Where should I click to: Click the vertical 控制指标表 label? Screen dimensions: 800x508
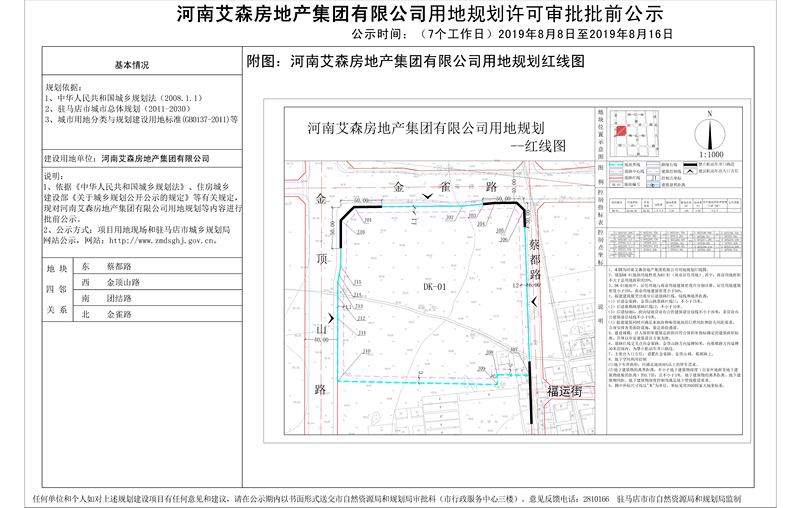tap(601, 208)
